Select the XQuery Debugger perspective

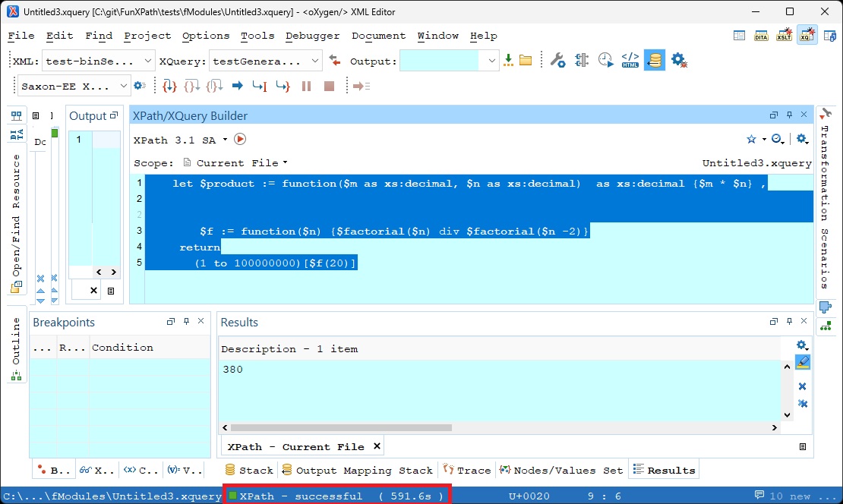pos(807,36)
